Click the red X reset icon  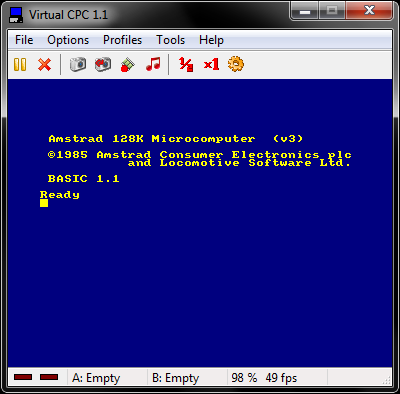pyautogui.click(x=44, y=64)
